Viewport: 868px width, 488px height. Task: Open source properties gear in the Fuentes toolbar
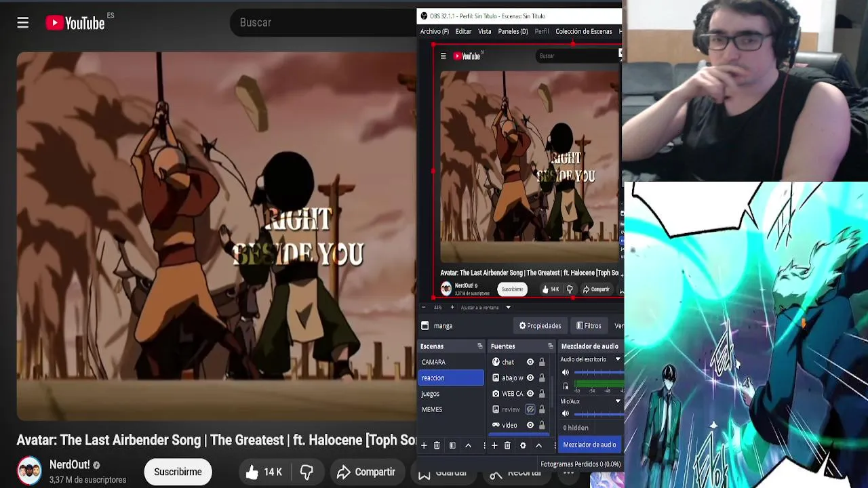pos(523,445)
